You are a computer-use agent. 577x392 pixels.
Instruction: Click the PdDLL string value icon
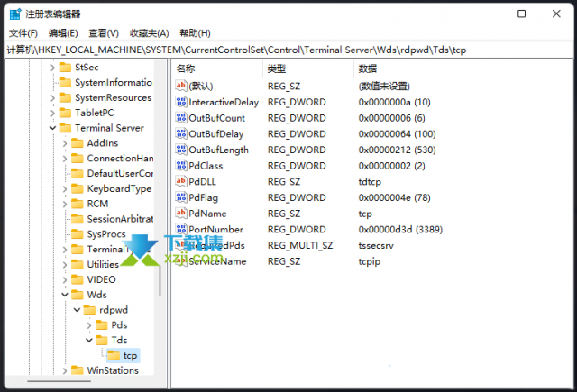tap(181, 181)
